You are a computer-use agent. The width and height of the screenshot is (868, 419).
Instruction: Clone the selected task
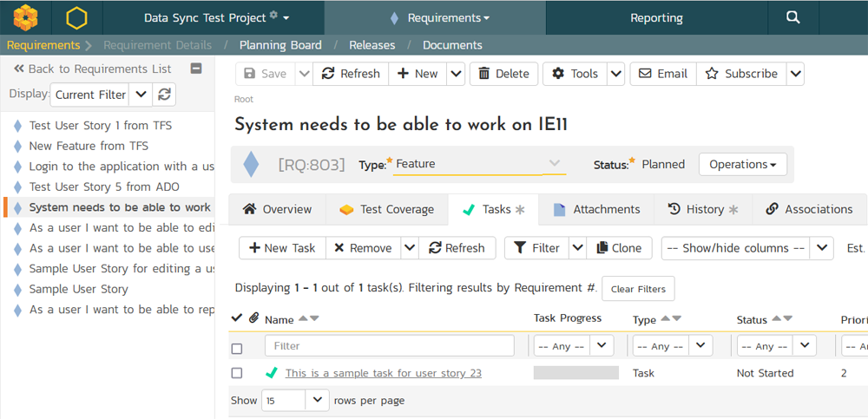pos(618,248)
